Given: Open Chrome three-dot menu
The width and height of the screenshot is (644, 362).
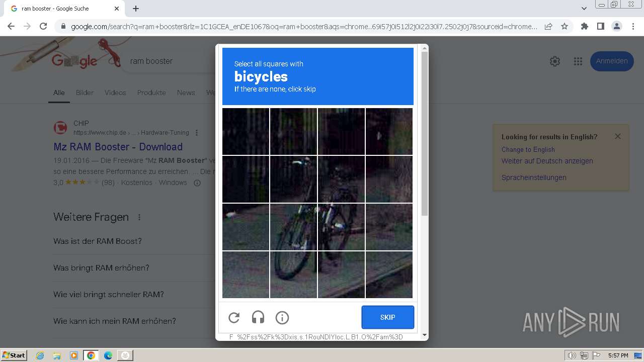Looking at the screenshot, I should (x=633, y=26).
